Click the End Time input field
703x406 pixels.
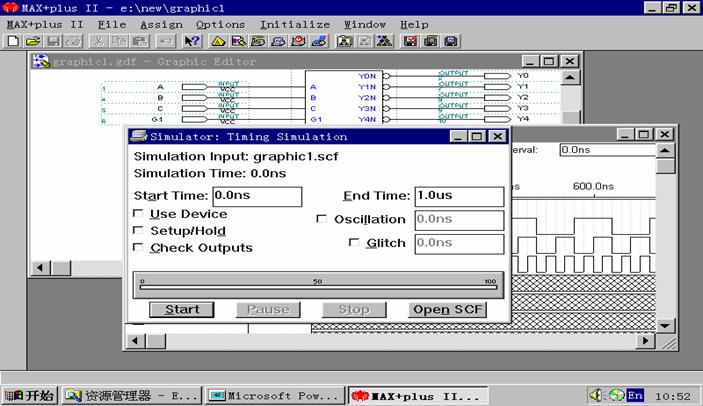459,196
